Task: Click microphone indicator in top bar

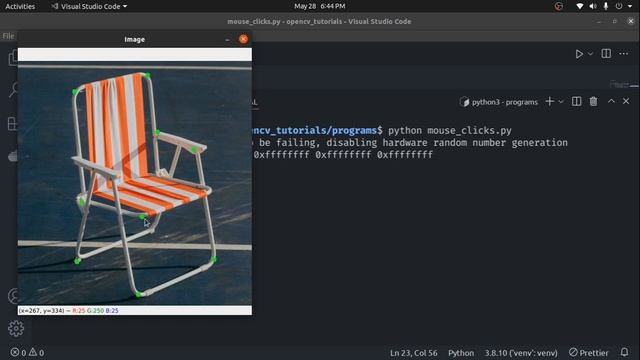Action: tap(606, 6)
